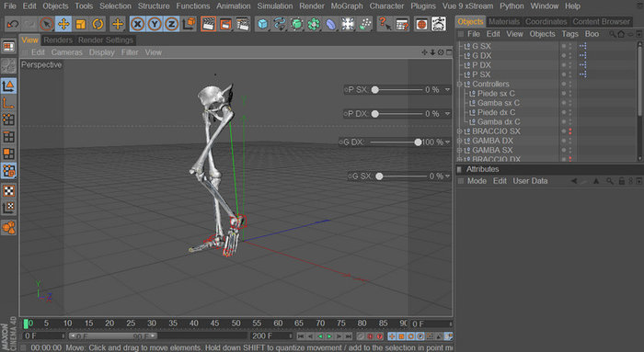Click the Undo arrow icon

click(x=13, y=24)
